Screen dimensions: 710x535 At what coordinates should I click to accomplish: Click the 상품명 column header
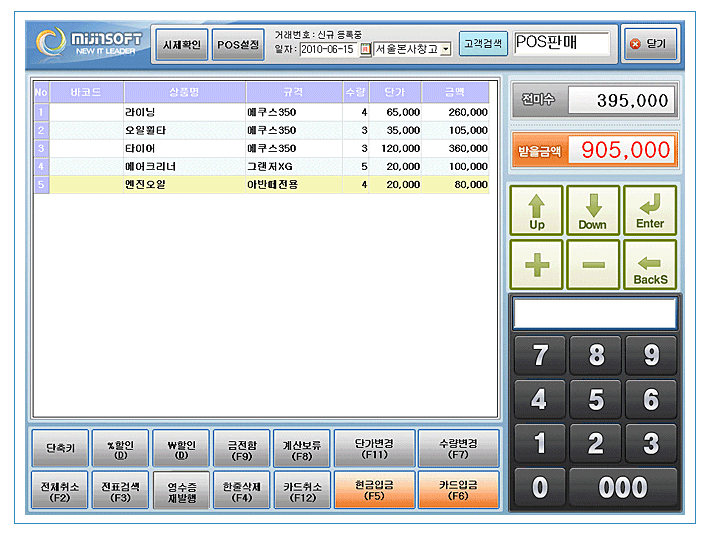pyautogui.click(x=184, y=92)
